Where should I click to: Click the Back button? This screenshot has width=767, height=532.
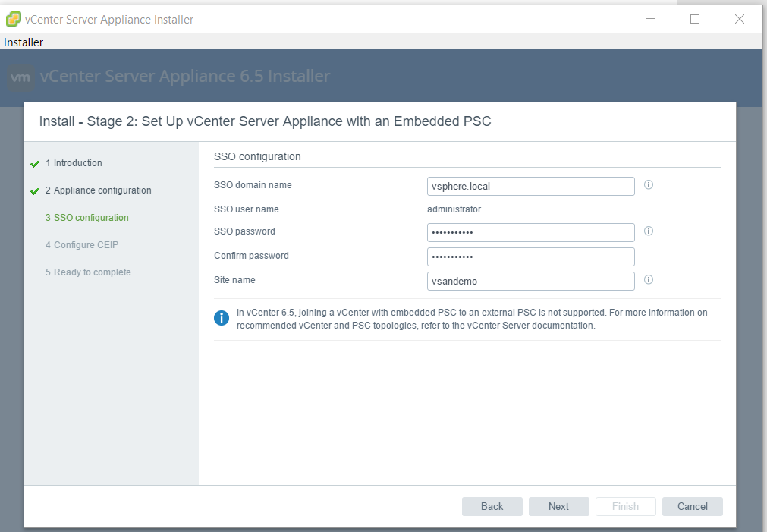(x=492, y=506)
